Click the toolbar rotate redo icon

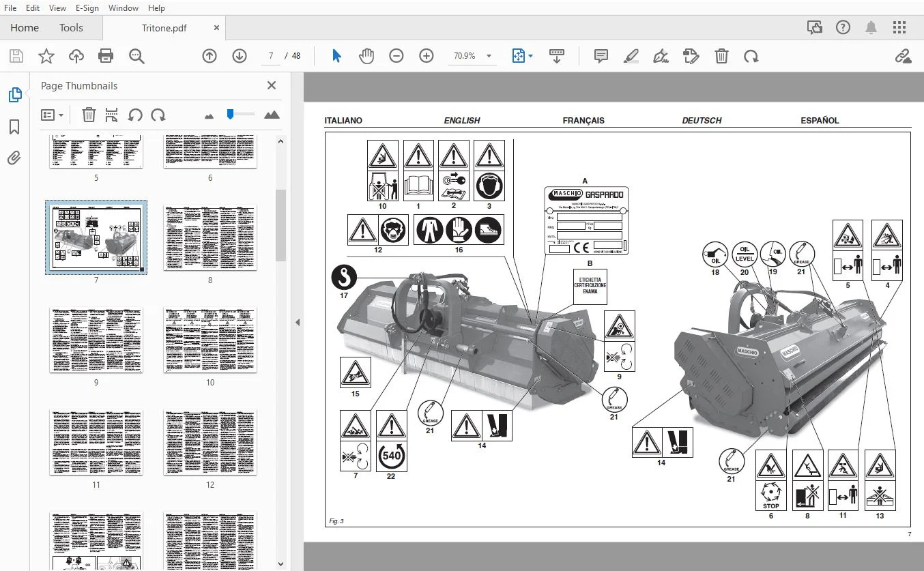tap(751, 56)
